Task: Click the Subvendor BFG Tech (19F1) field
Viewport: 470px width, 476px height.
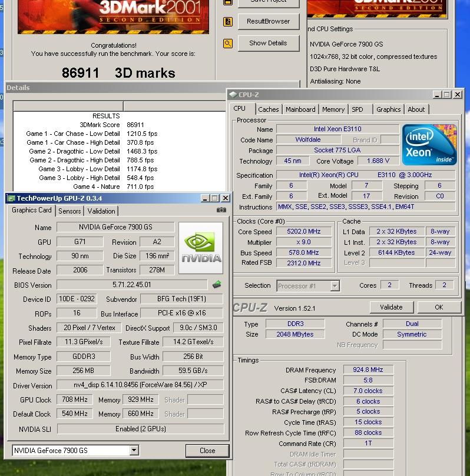Action: 181,299
